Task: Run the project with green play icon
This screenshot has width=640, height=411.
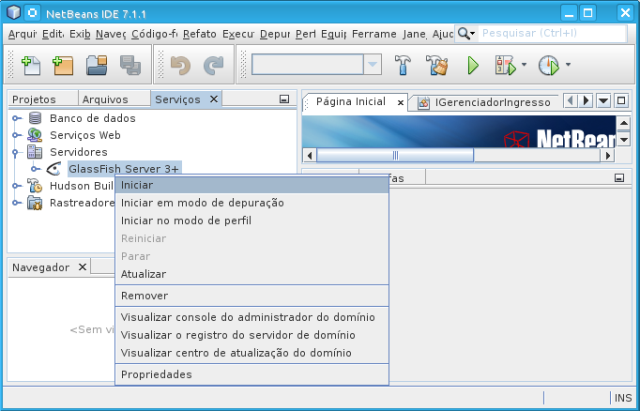Action: (x=473, y=66)
